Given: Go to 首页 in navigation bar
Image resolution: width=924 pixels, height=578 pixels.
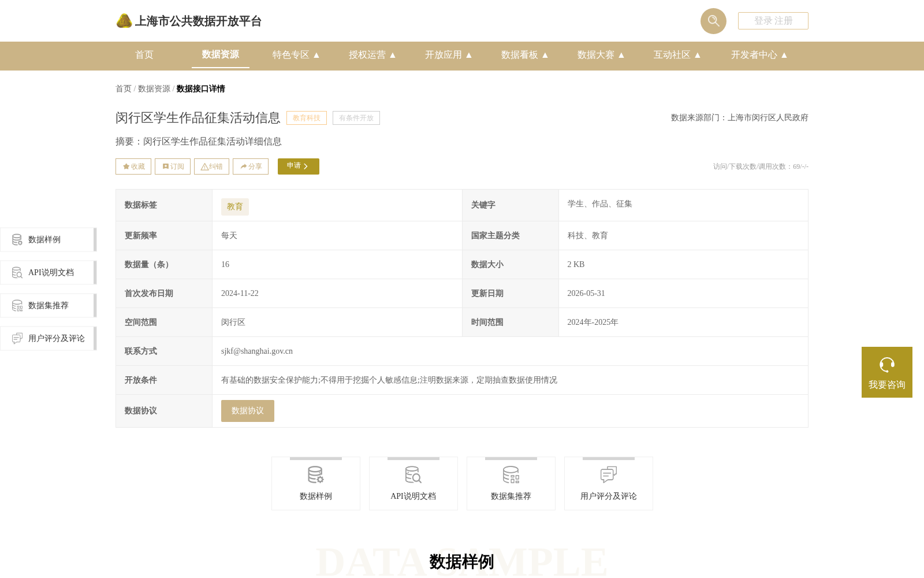Looking at the screenshot, I should click(x=144, y=55).
